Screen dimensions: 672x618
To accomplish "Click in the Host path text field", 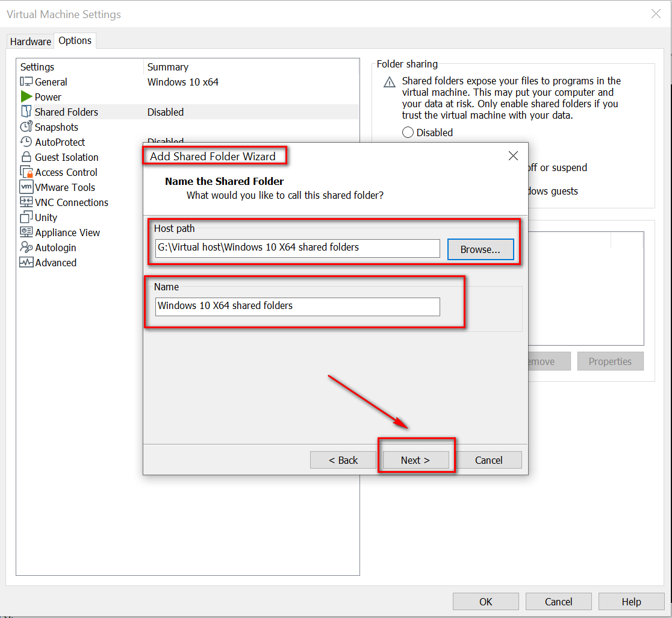I will (297, 248).
